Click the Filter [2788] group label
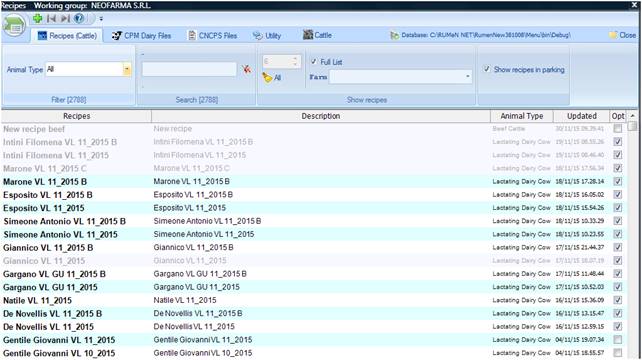This screenshot has height=360, width=642. (68, 100)
